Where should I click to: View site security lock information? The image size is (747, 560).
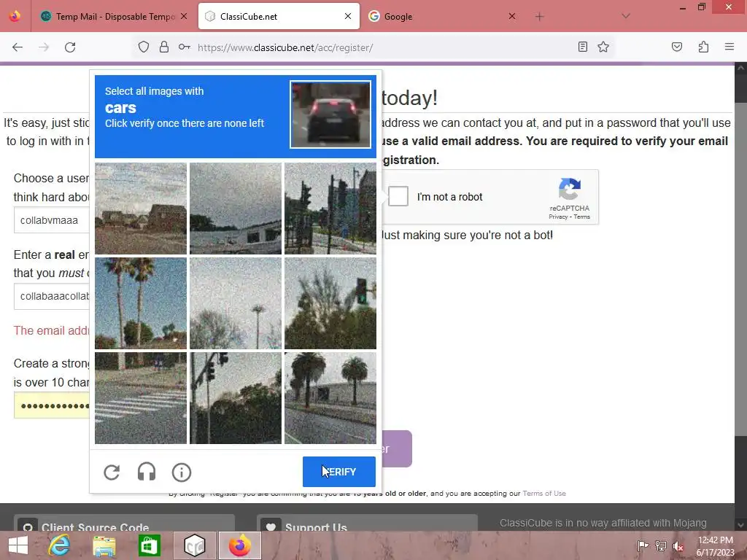[164, 47]
